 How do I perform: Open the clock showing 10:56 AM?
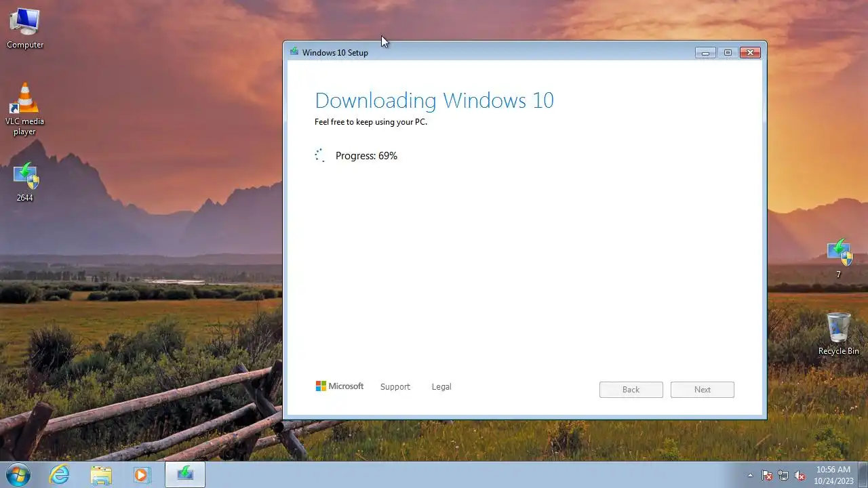click(833, 474)
